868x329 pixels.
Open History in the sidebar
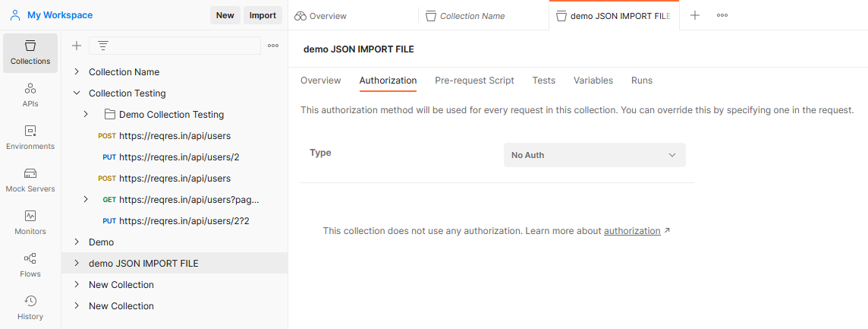[30, 308]
